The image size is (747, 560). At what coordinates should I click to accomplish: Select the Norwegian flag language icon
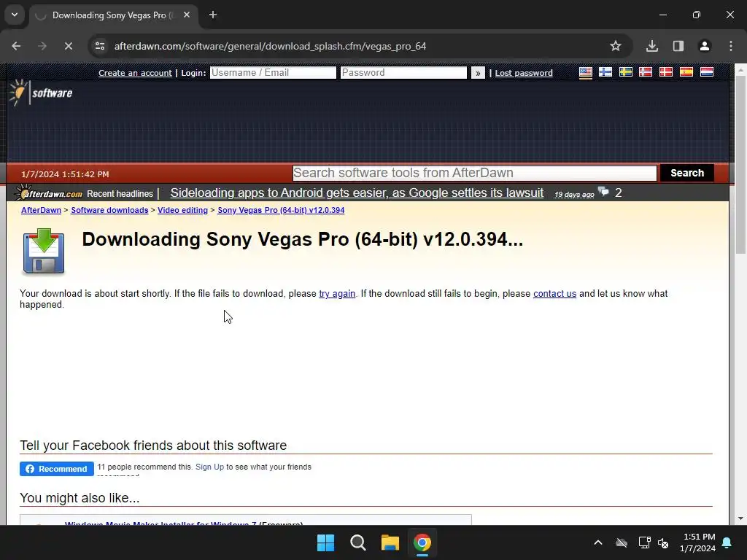click(x=646, y=72)
